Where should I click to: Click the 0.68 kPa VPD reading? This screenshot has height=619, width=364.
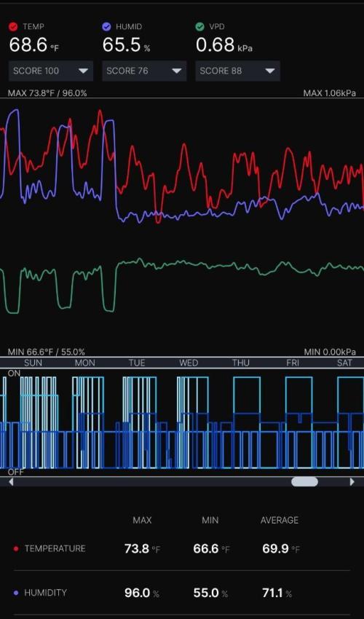click(x=223, y=45)
